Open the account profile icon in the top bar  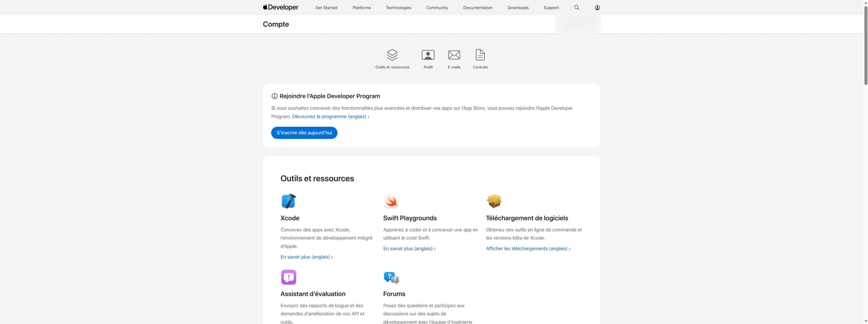coord(597,7)
